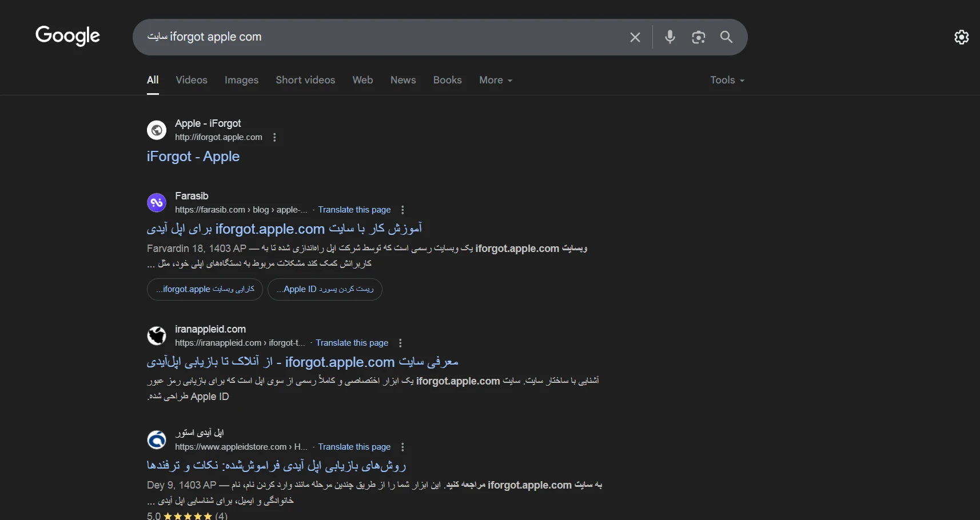Open three-dot menu for iranappleid.com result
Image resolution: width=980 pixels, height=520 pixels.
click(x=400, y=343)
